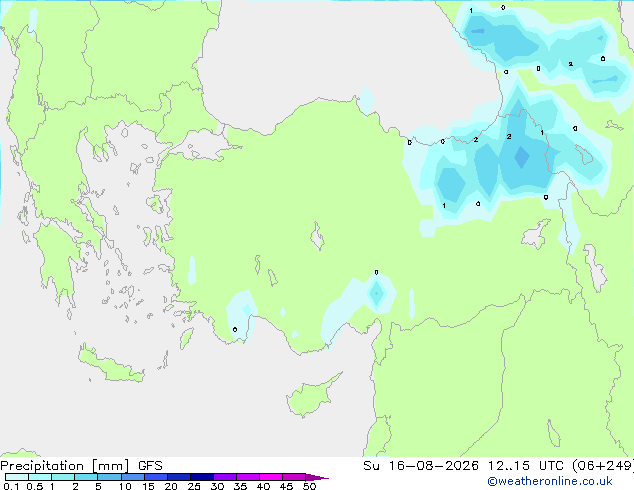Image resolution: width=634 pixels, height=490 pixels.
Task: Click the '12..15 UTC' time text
Action: point(526,466)
